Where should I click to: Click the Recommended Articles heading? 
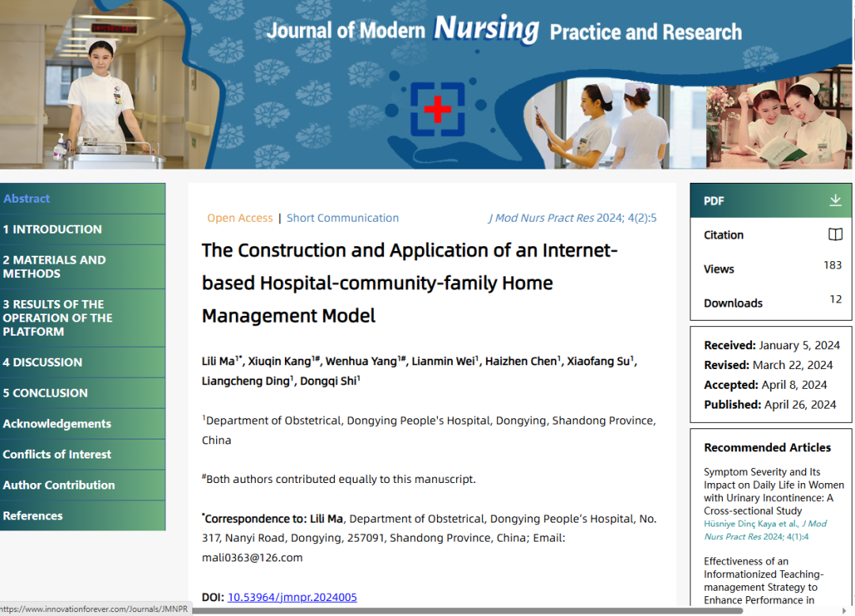coord(767,447)
